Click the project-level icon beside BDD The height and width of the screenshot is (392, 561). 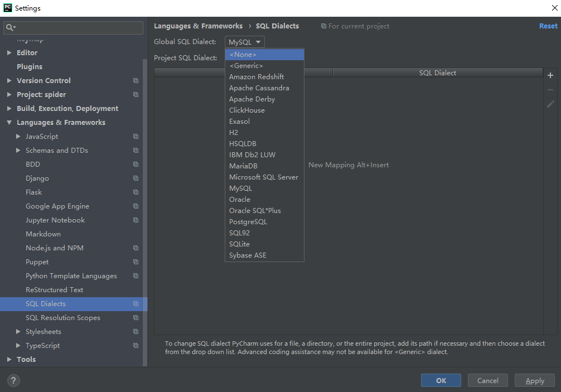point(136,164)
